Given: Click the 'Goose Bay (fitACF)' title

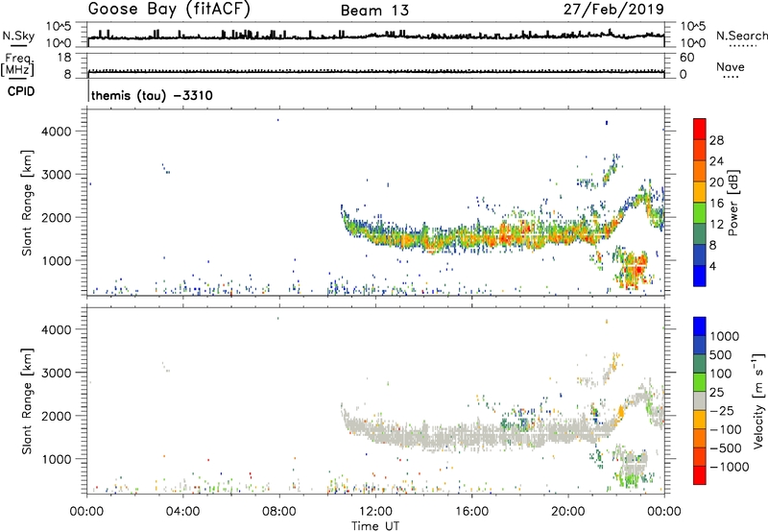Looking at the screenshot, I should [169, 9].
